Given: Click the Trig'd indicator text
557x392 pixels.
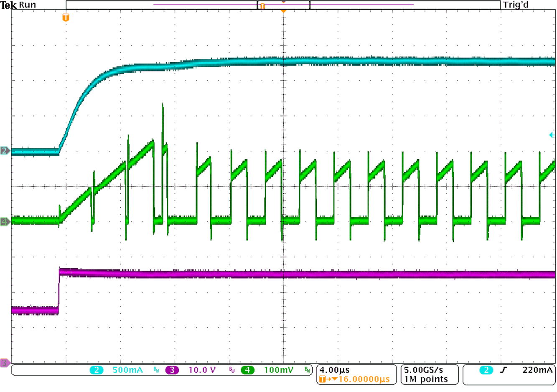Looking at the screenshot, I should [516, 5].
